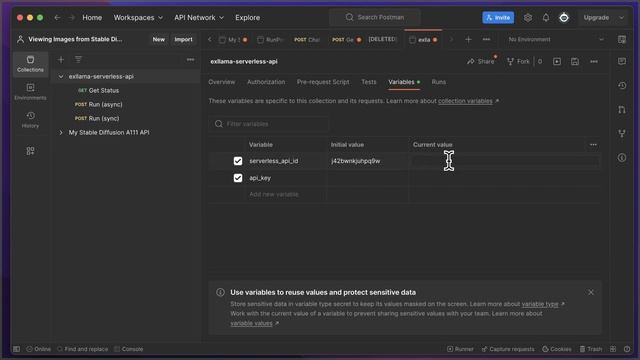Open tab bar more options
640x360 pixels.
[x=486, y=40]
